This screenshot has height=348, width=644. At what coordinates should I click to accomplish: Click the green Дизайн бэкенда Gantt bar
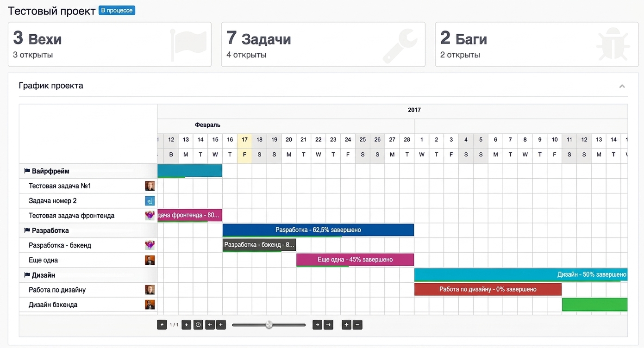pyautogui.click(x=595, y=304)
